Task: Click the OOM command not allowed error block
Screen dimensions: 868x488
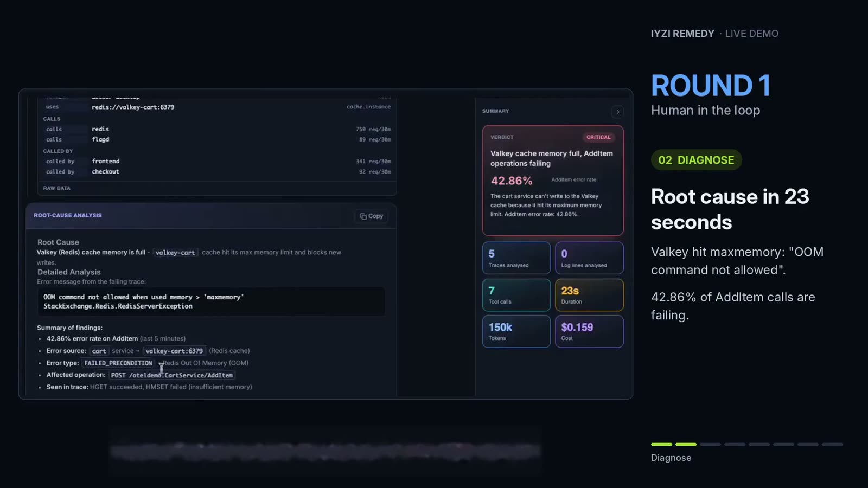Action: [x=212, y=301]
